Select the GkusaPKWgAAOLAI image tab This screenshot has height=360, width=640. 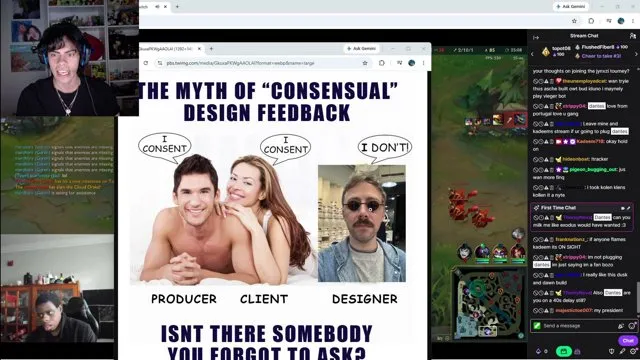coord(170,49)
